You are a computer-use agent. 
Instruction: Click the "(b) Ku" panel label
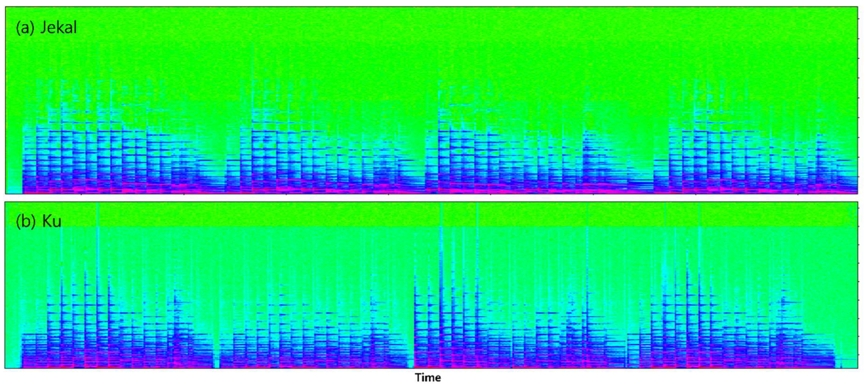pos(38,221)
